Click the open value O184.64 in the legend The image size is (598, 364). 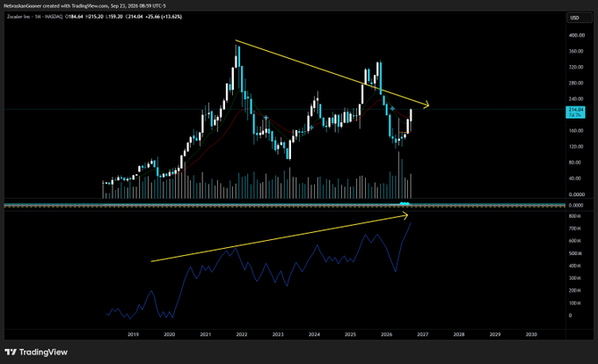tap(74, 17)
